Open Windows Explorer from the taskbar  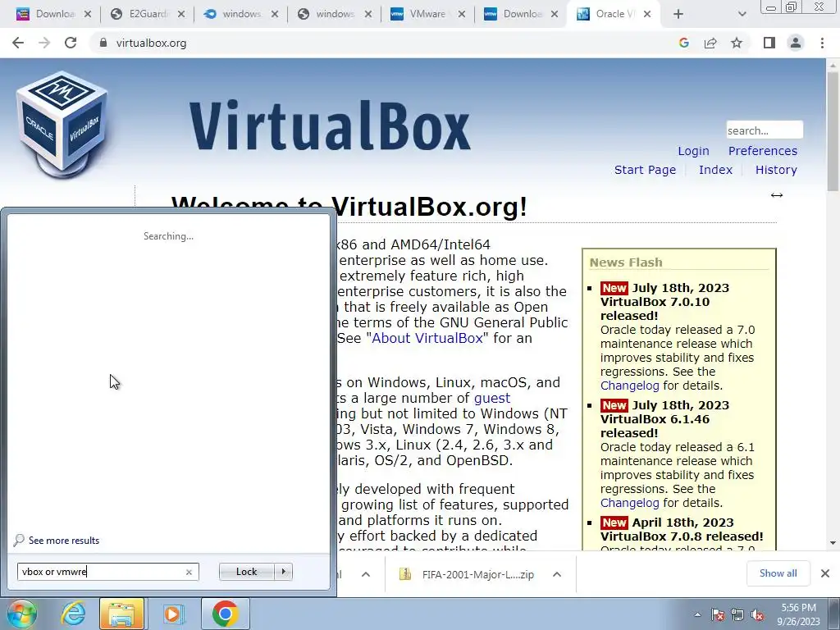121,614
